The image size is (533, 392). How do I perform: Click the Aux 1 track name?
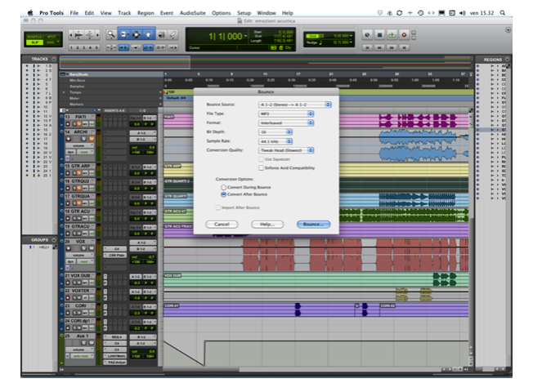coord(83,336)
